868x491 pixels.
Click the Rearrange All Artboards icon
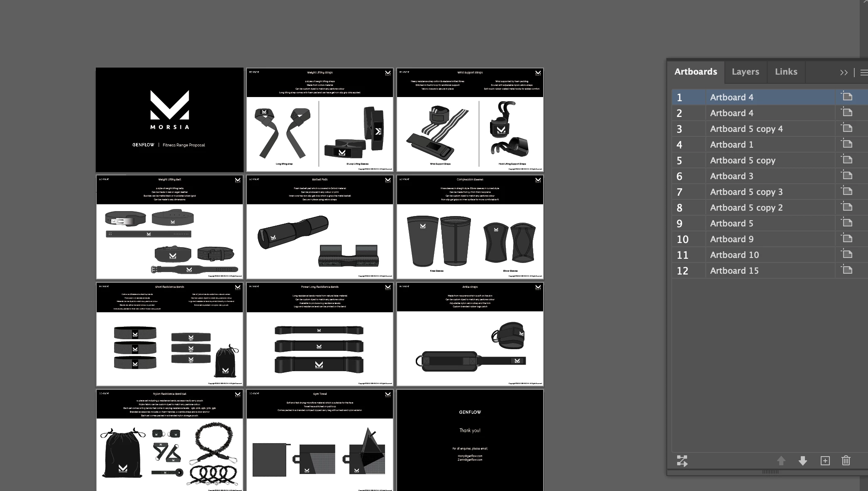click(x=682, y=461)
